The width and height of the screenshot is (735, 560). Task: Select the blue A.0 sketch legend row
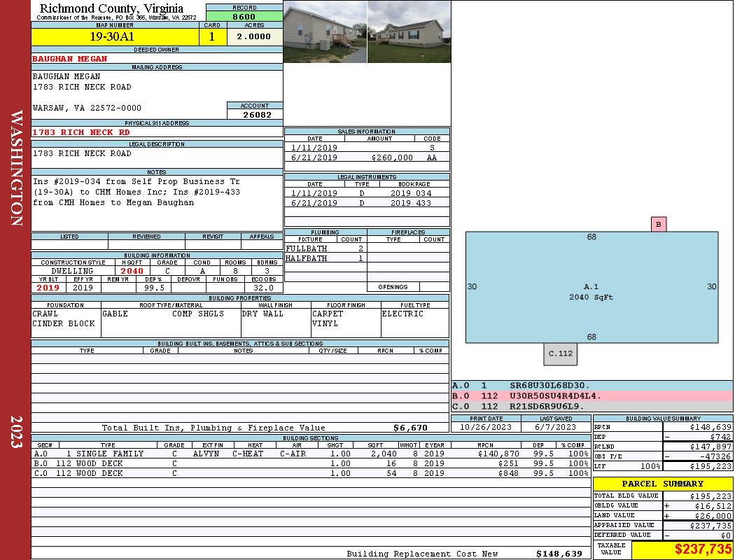pyautogui.click(x=591, y=386)
